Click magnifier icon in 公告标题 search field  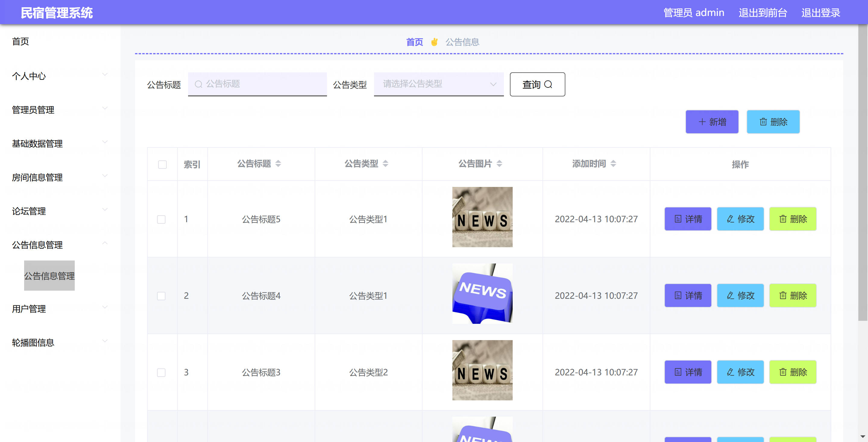tap(199, 84)
